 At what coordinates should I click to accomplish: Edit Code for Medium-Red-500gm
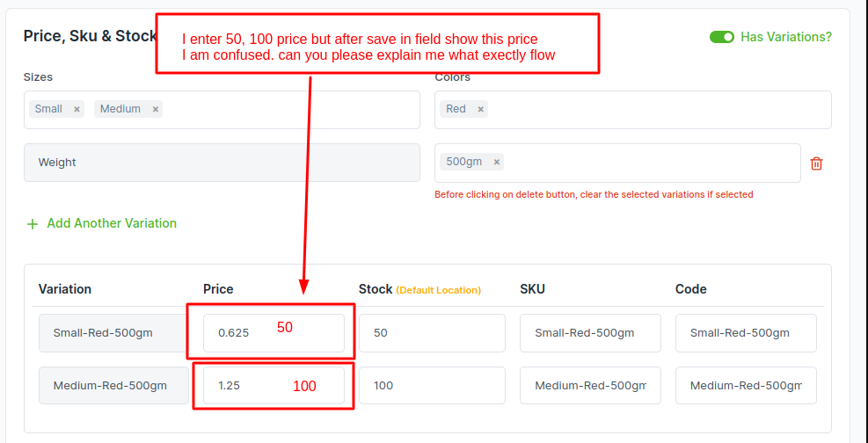pyautogui.click(x=746, y=386)
